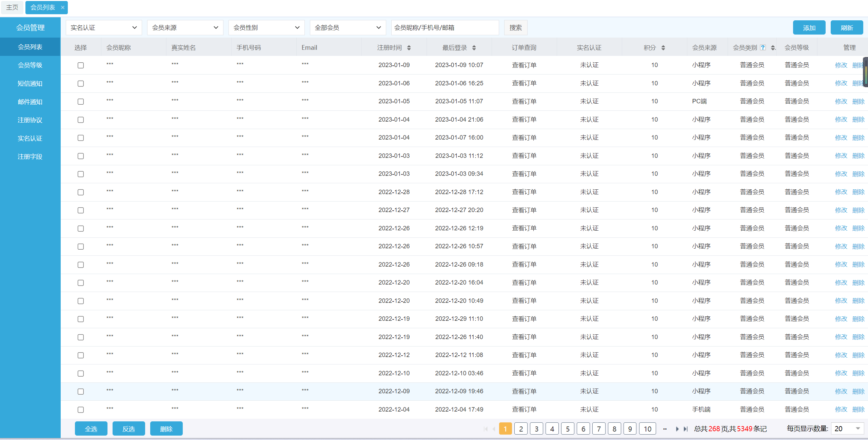Open 注册协议 in the sidebar

click(x=30, y=120)
